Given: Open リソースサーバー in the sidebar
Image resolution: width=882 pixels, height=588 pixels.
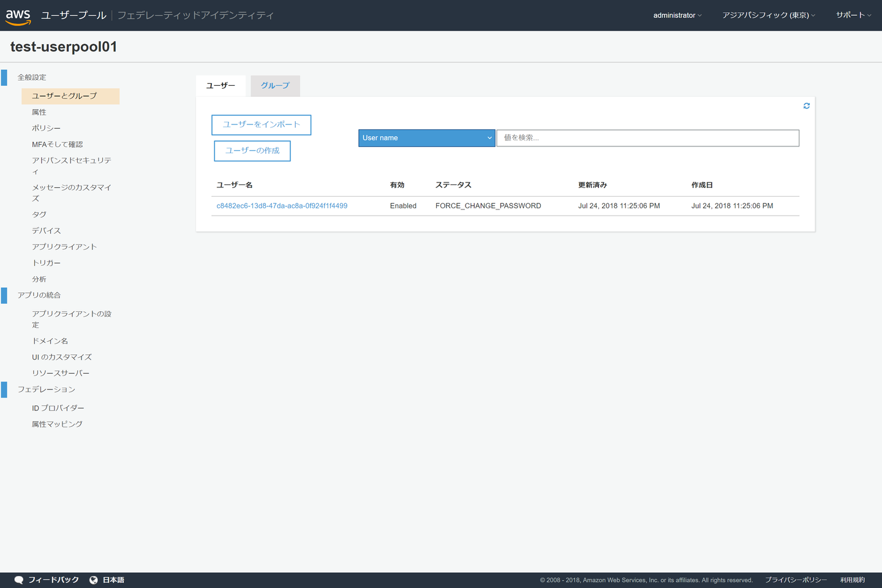Looking at the screenshot, I should coord(61,373).
